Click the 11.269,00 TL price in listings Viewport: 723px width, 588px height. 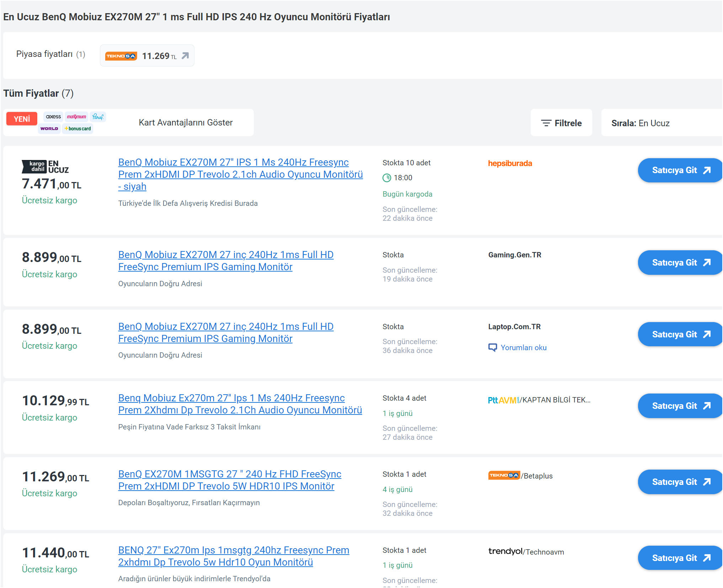tap(55, 477)
